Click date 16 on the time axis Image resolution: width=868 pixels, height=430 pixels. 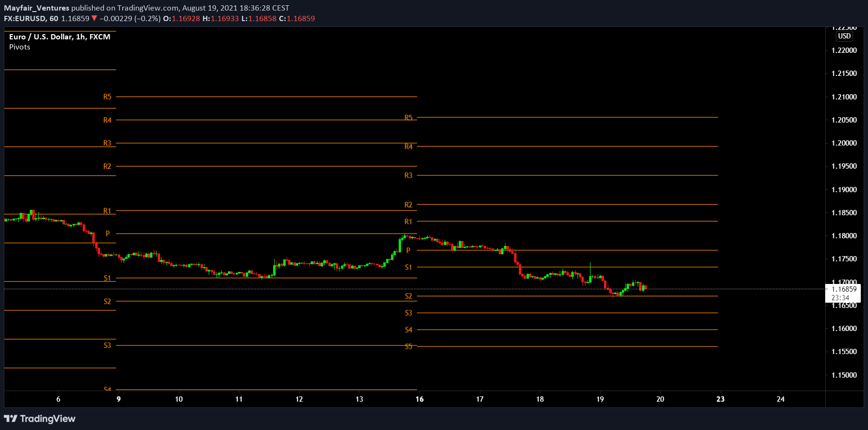420,399
